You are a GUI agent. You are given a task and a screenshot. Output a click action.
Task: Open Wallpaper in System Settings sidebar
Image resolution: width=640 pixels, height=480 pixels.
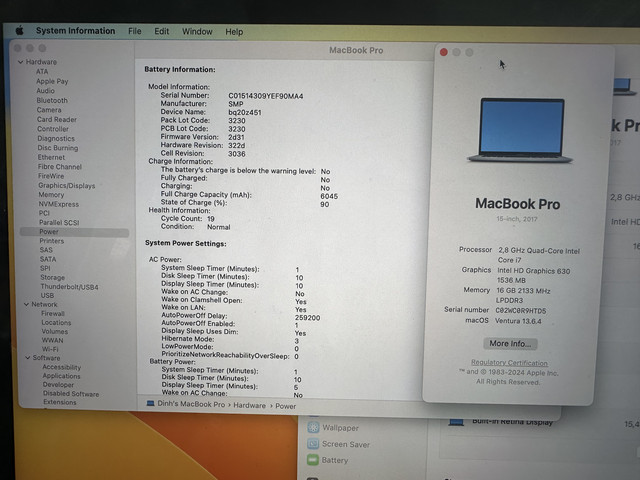tap(340, 428)
